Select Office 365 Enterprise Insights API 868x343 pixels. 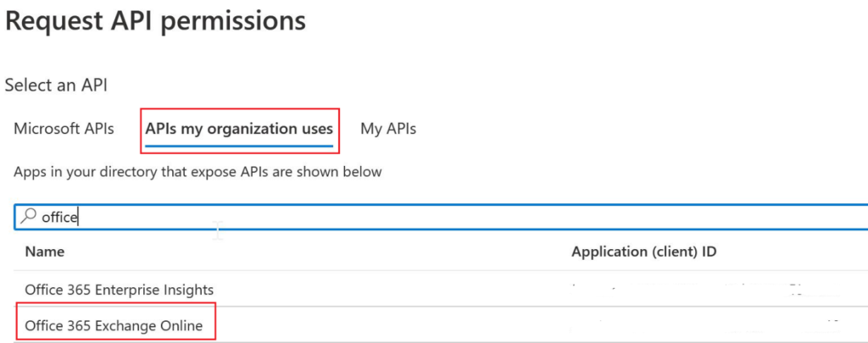[x=120, y=290]
